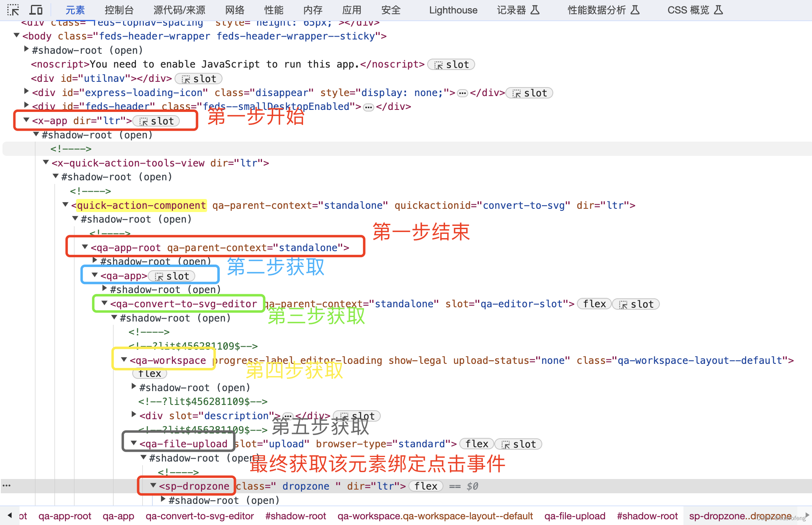
Task: Click the browser-type="standard" attribute
Action: click(x=384, y=444)
